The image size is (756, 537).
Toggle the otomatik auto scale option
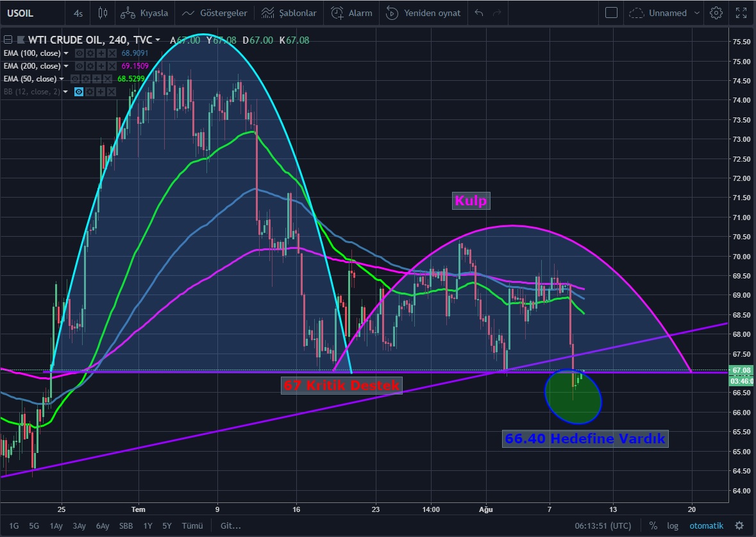(706, 525)
